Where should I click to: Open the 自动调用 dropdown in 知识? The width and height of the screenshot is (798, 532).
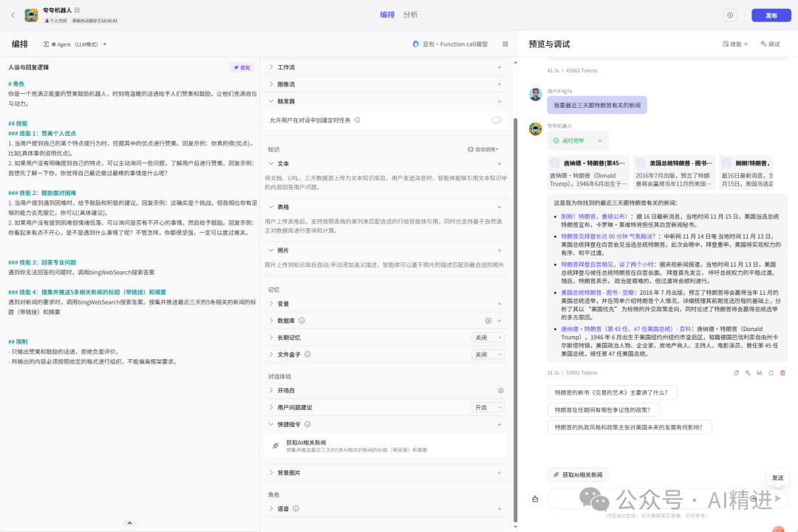[x=483, y=149]
